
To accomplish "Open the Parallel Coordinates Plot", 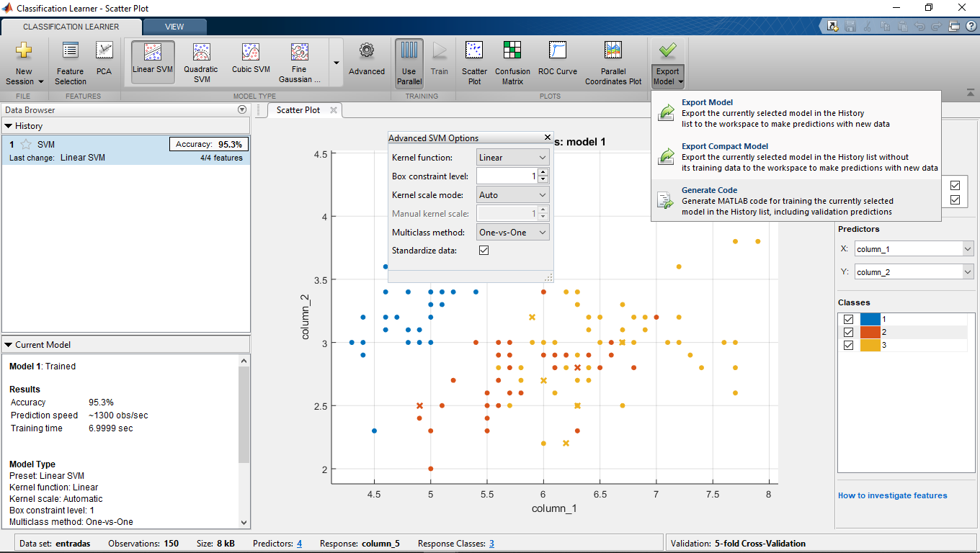I will (613, 63).
